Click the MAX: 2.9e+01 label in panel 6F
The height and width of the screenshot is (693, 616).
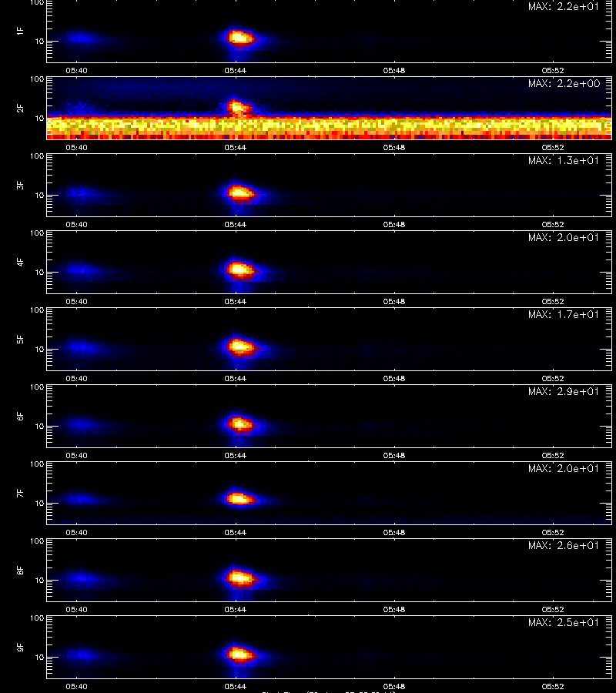[x=564, y=391]
